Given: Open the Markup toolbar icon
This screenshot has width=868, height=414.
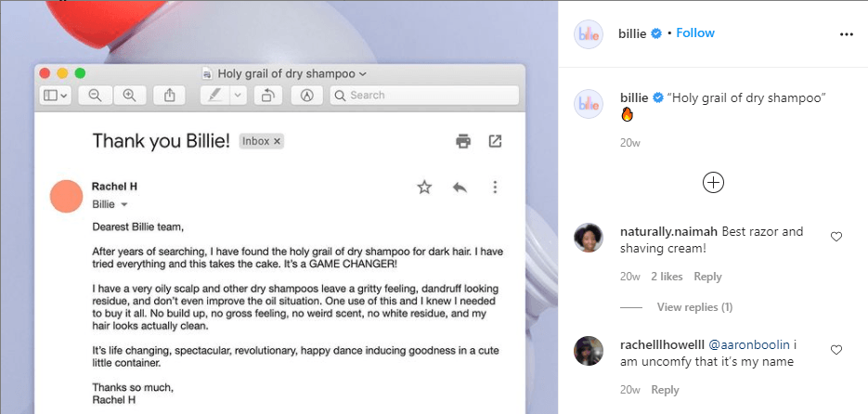Looking at the screenshot, I should coord(306,95).
